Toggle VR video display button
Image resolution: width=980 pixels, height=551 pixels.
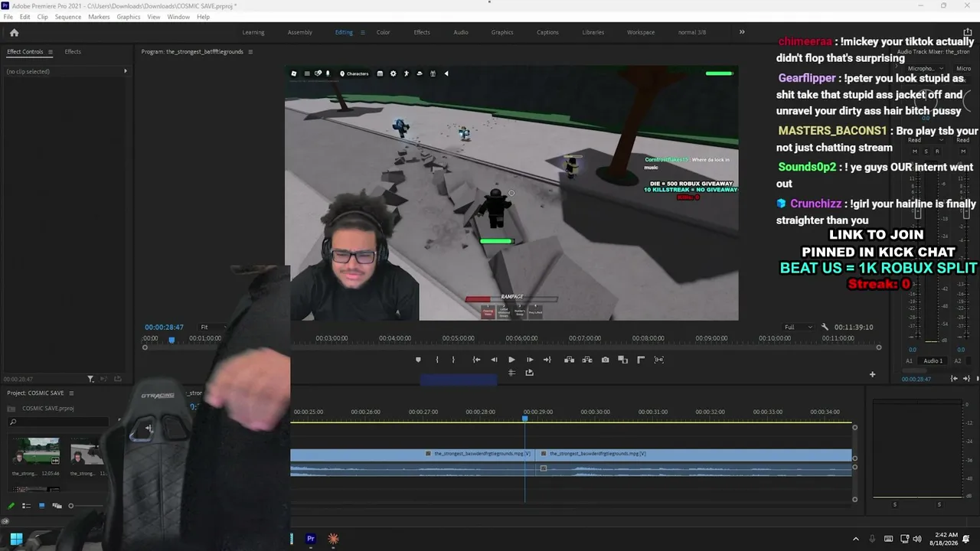coord(659,360)
